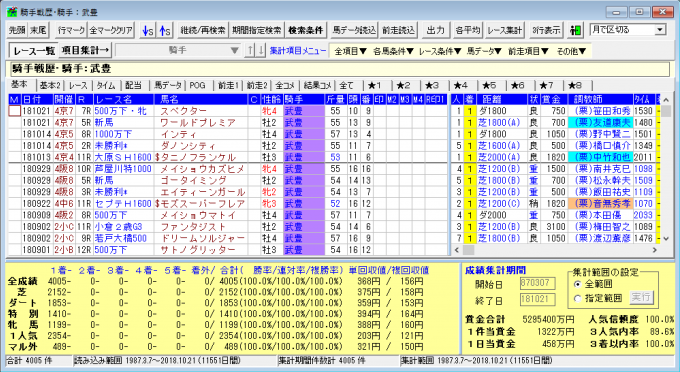
Task: Click the scroll-up arrow of the table
Action: click(x=666, y=100)
